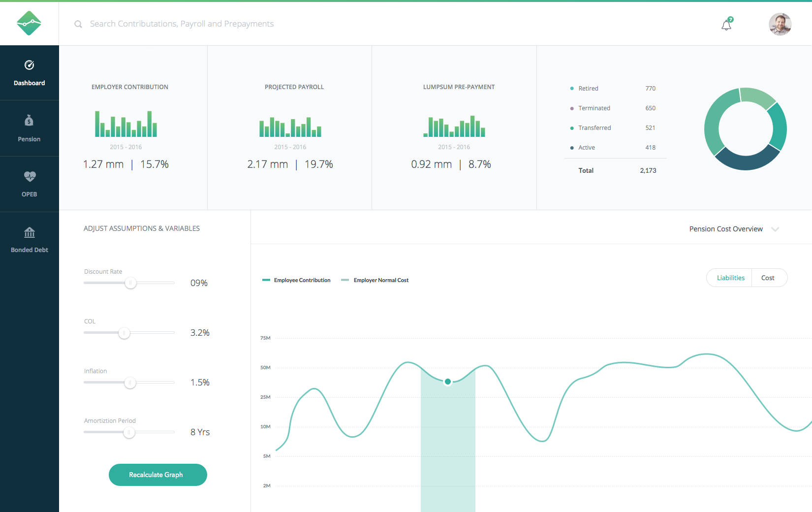The height and width of the screenshot is (512, 812).
Task: Click the Projected Payroll bar chart
Action: point(290,127)
